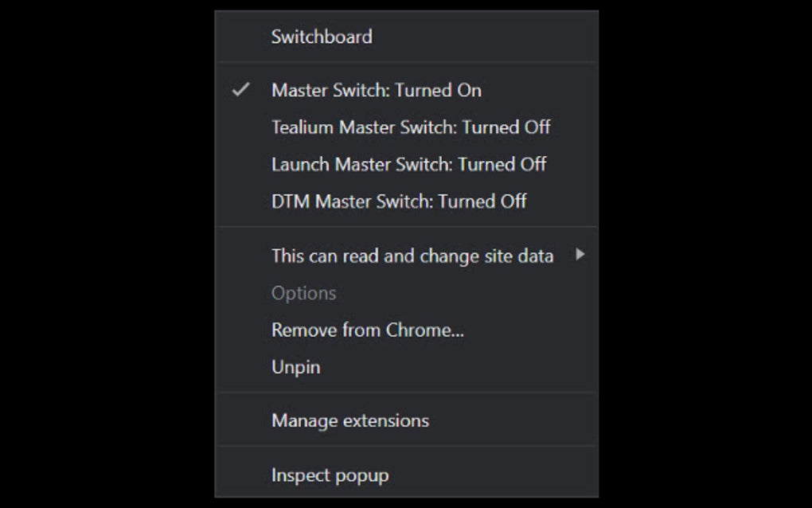Select the Switchboard header entry
Image resolution: width=812 pixels, height=508 pixels.
[x=322, y=36]
